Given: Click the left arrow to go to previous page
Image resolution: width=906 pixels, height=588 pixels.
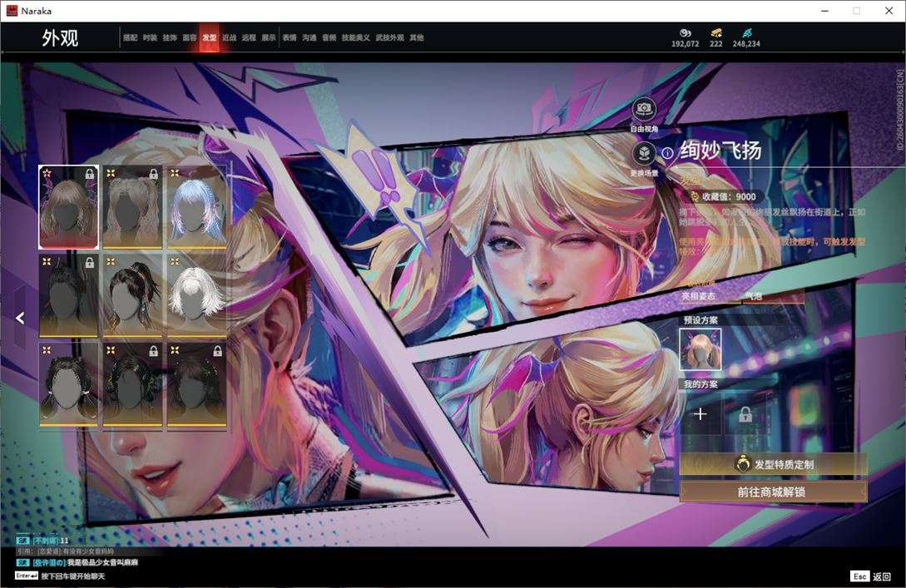Looking at the screenshot, I should click(x=20, y=317).
